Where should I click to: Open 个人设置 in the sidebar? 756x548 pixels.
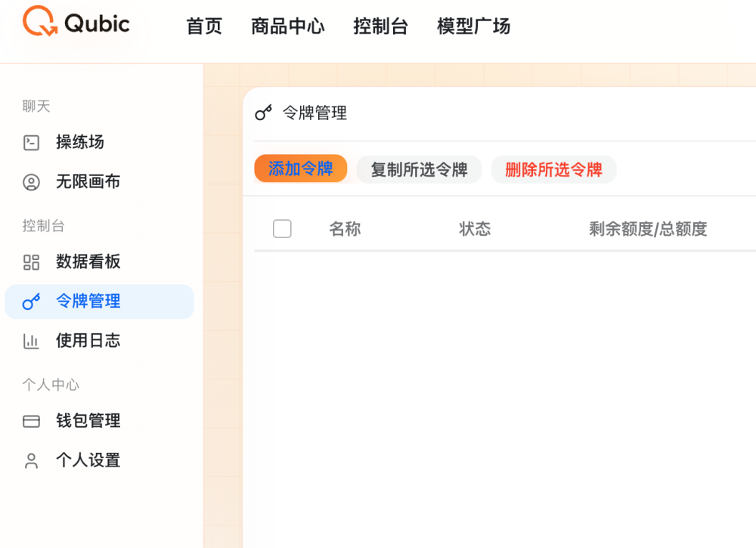[99, 460]
